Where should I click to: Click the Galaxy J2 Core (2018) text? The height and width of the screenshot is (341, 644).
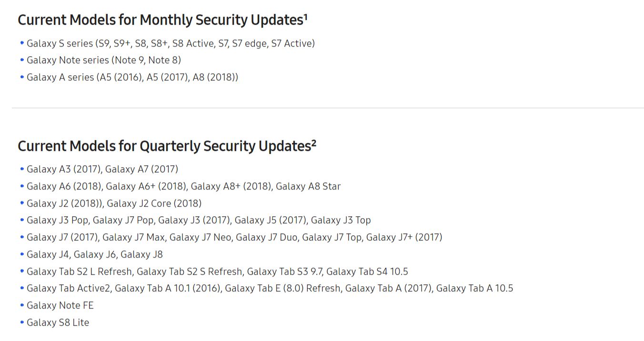[x=154, y=203]
